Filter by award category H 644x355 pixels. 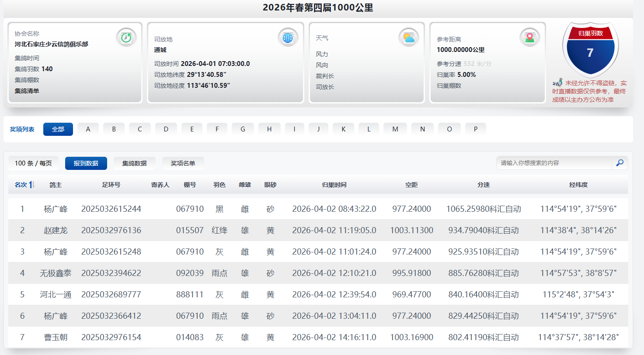pyautogui.click(x=269, y=129)
